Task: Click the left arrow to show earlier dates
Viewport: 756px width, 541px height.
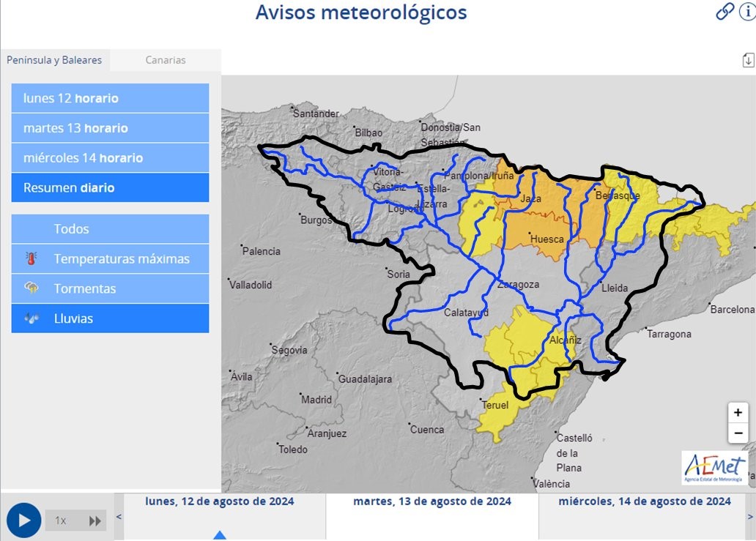Action: pos(117,517)
